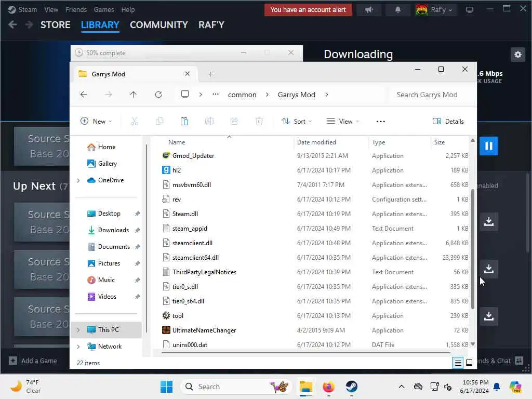Screen dimensions: 532x399
Task: Click the Rename icon in toolbar
Action: pyautogui.click(x=209, y=121)
